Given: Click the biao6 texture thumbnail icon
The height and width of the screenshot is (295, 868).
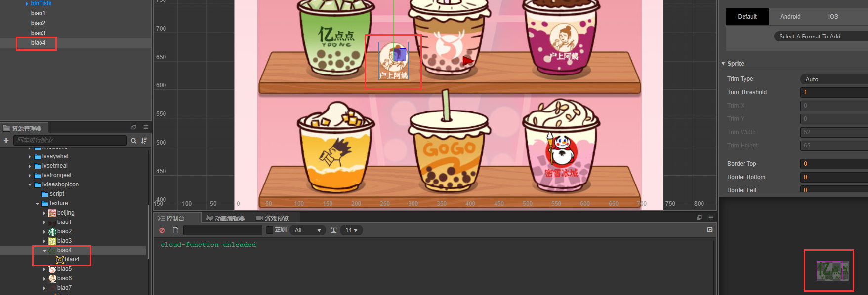Looking at the screenshot, I should (x=52, y=279).
